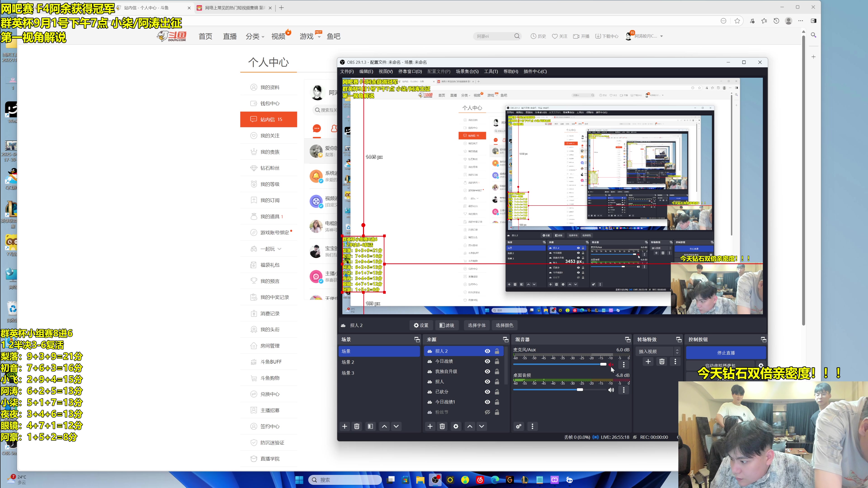Open the 桌面音频 options three-dot menu
868x488 pixels.
tap(624, 390)
